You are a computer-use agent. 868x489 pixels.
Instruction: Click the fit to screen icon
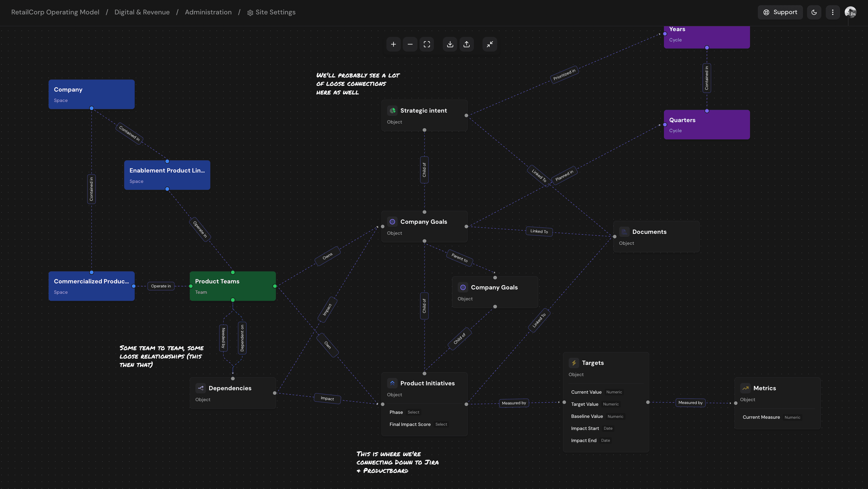click(427, 44)
